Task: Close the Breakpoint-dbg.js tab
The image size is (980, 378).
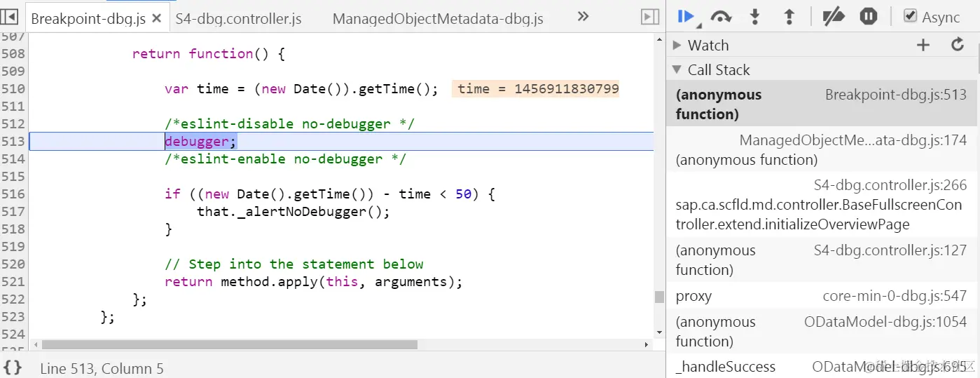Action: tap(156, 19)
